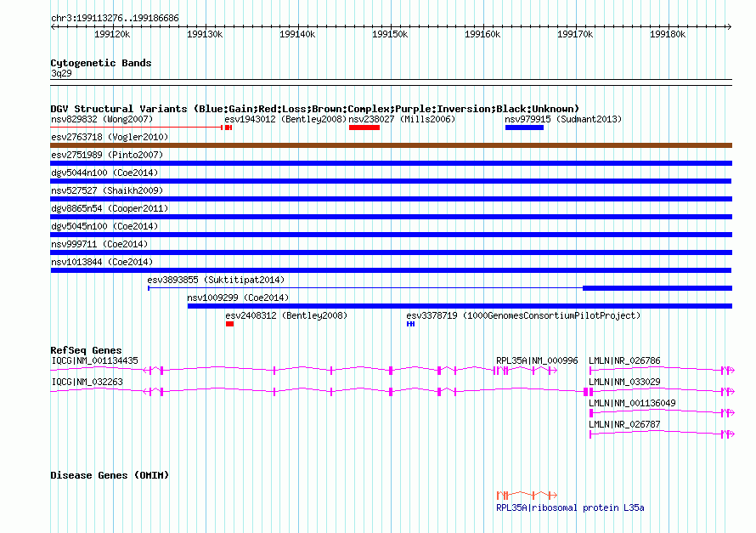Click the blue bar under nsv999711
The width and height of the screenshot is (756, 533).
click(x=391, y=252)
